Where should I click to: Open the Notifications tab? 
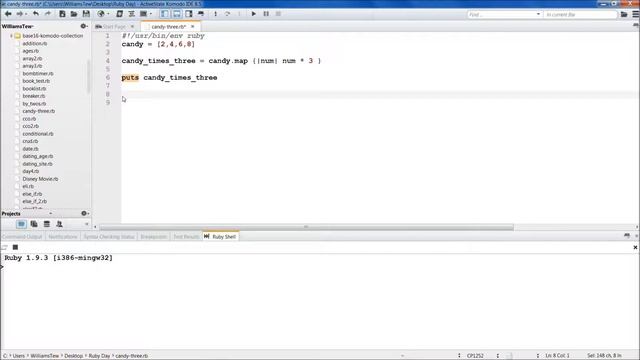pyautogui.click(x=62, y=237)
